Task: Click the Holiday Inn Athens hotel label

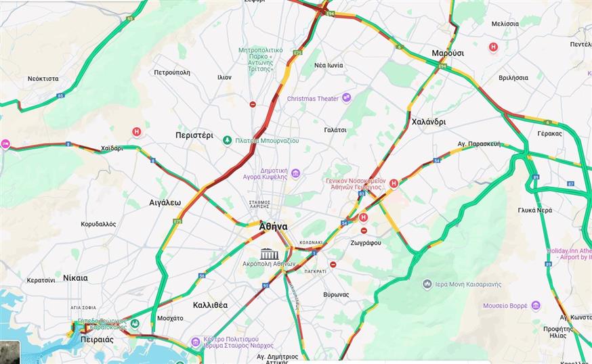Action: point(570,254)
